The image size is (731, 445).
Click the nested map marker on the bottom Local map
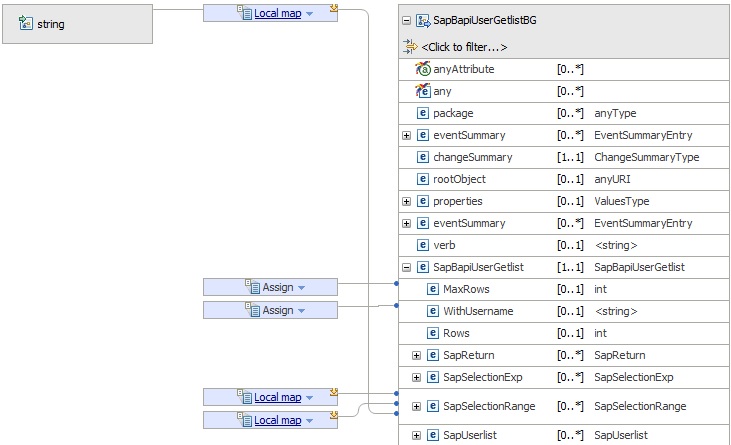(334, 414)
